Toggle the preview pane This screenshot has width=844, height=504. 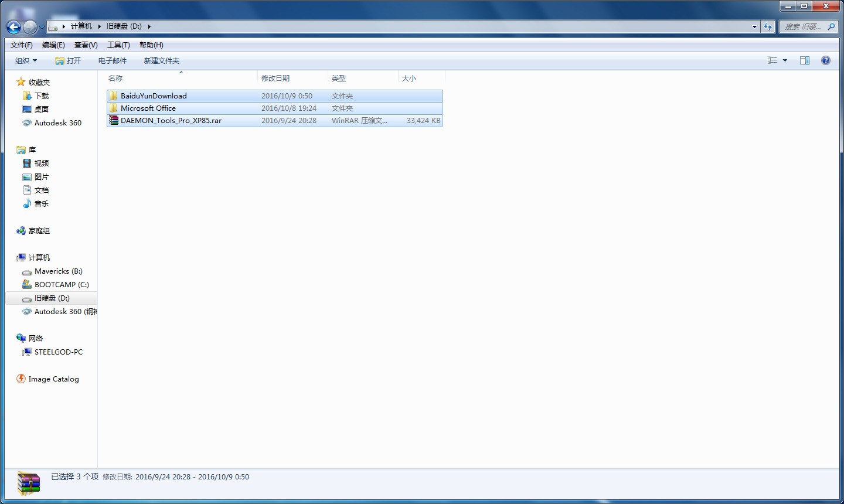click(805, 60)
